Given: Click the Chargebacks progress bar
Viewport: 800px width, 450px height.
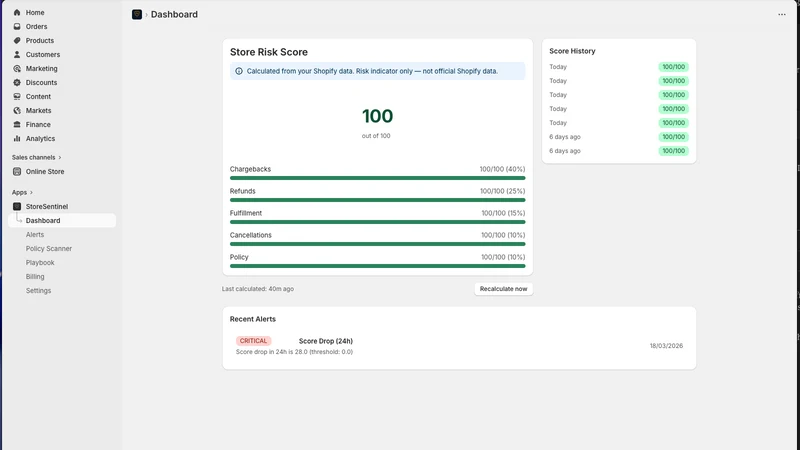Looking at the screenshot, I should [x=378, y=178].
